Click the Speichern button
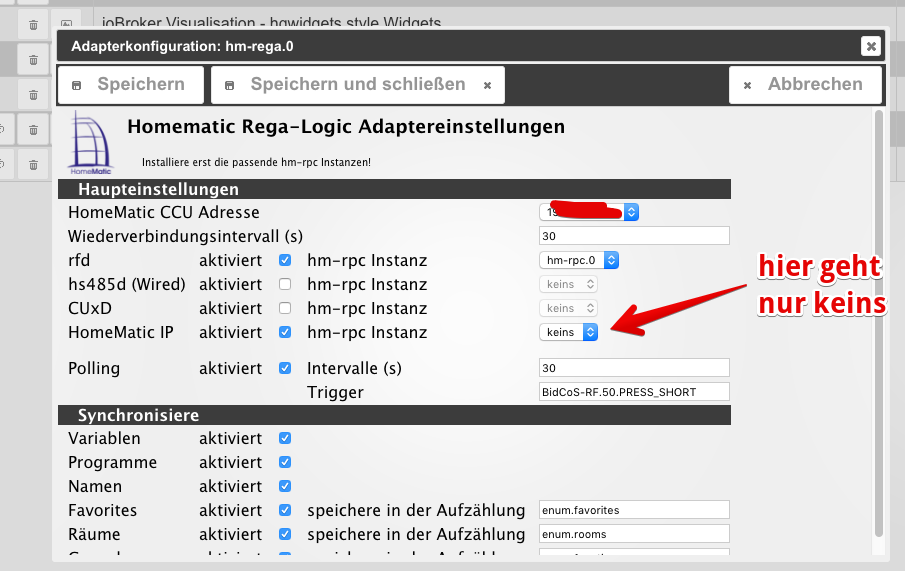The width and height of the screenshot is (905, 571). (131, 85)
